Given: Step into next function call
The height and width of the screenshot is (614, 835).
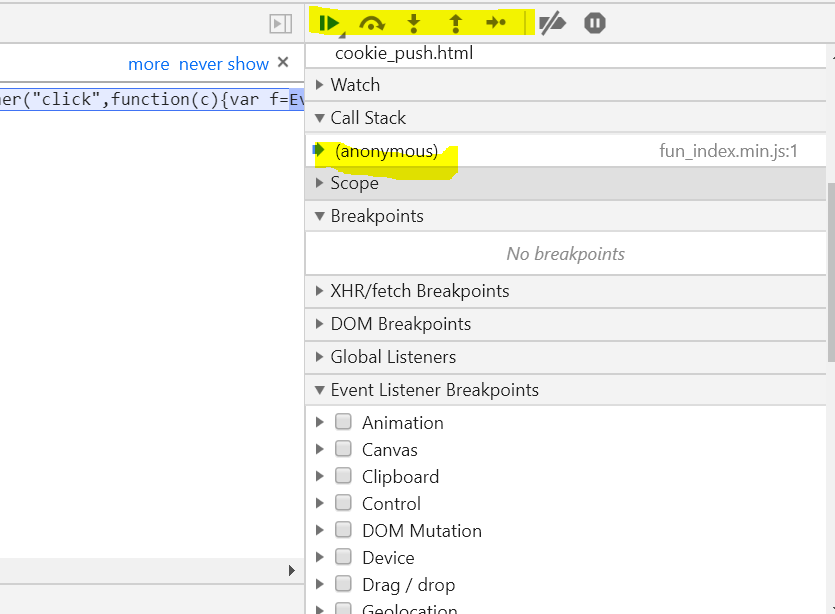Looking at the screenshot, I should [x=413, y=23].
